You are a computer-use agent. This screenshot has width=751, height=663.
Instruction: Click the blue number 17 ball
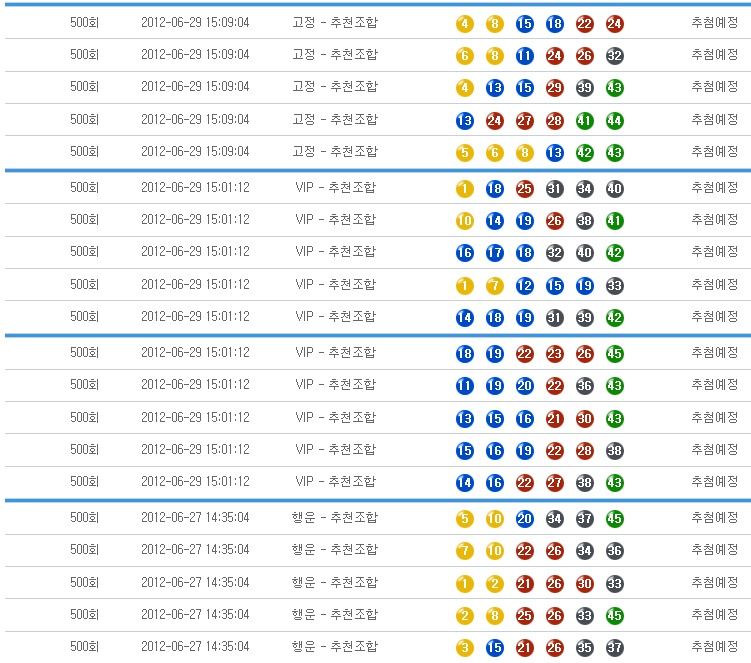click(x=494, y=253)
